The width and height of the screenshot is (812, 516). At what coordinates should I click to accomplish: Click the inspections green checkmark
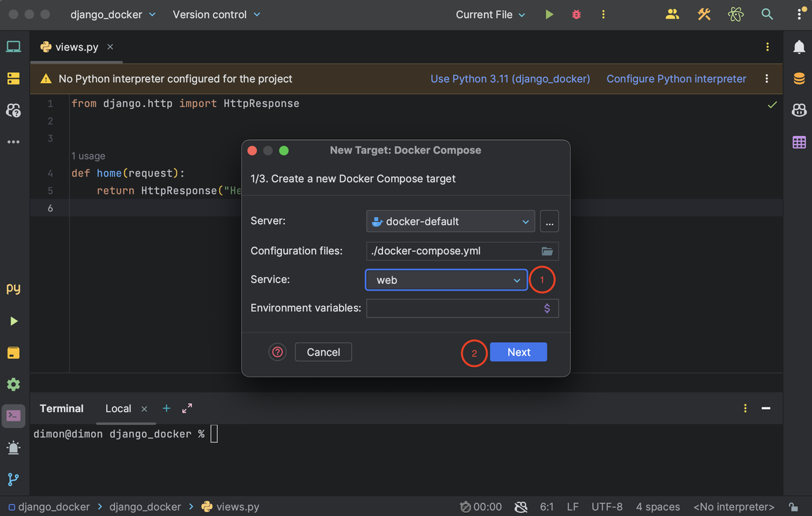click(x=773, y=105)
